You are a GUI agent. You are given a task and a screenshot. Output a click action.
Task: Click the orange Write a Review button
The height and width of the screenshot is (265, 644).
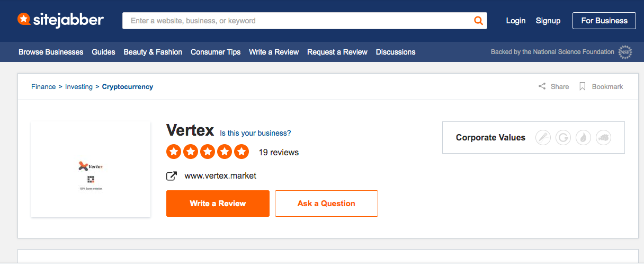click(x=218, y=204)
